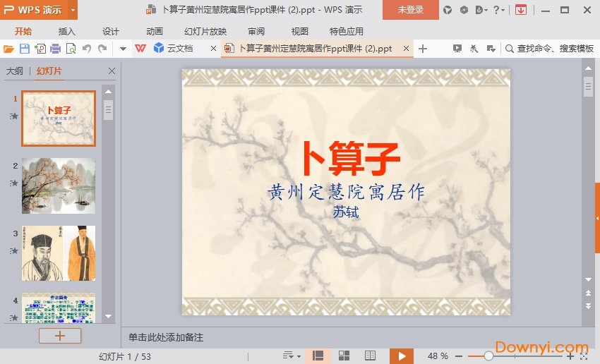Click the slideshow screen icon beside the search box
This screenshot has width=600, height=364.
click(457, 48)
